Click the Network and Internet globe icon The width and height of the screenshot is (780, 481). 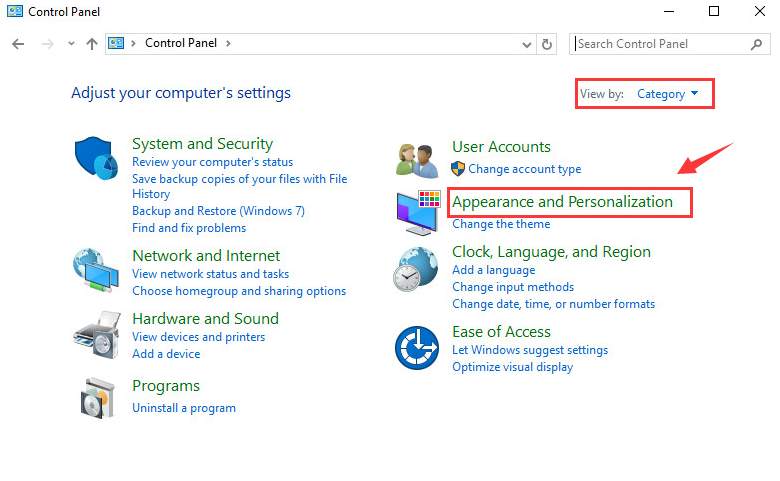coord(96,270)
